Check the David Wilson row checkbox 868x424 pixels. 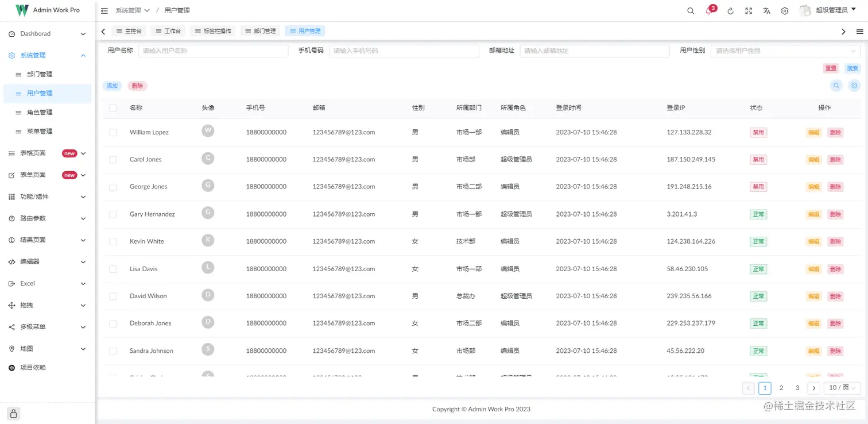point(113,296)
